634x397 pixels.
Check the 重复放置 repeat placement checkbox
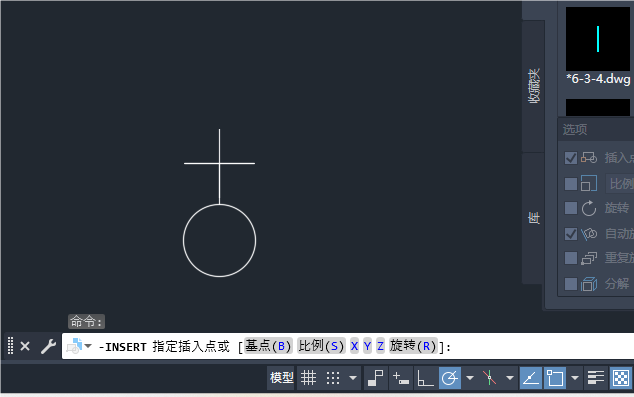(571, 258)
